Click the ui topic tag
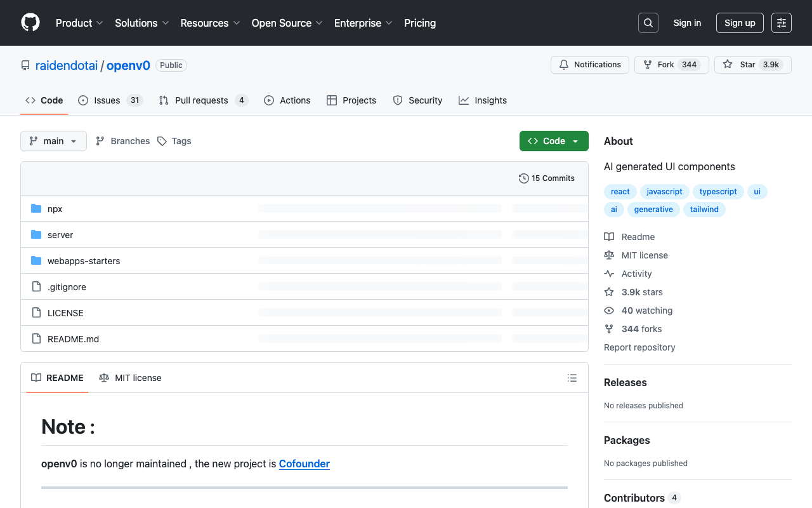This screenshot has width=812, height=508. pos(757,192)
